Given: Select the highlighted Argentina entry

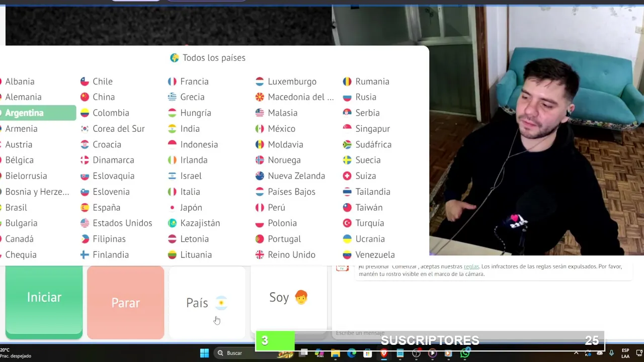Looking at the screenshot, I should 38,113.
